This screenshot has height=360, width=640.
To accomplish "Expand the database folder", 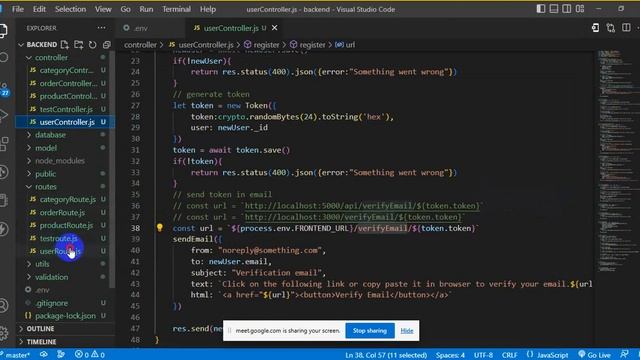I will [x=50, y=135].
